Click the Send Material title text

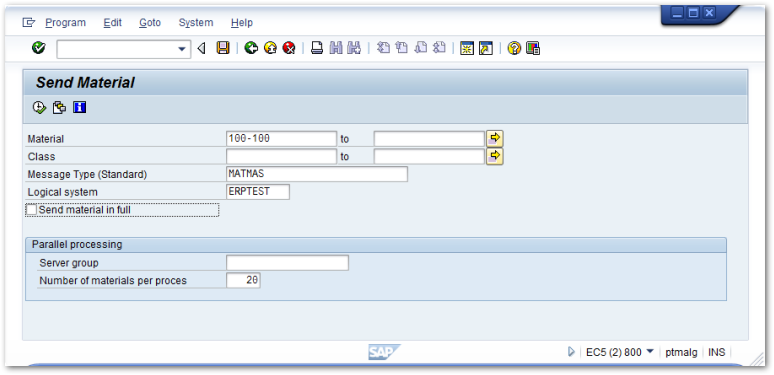[85, 82]
